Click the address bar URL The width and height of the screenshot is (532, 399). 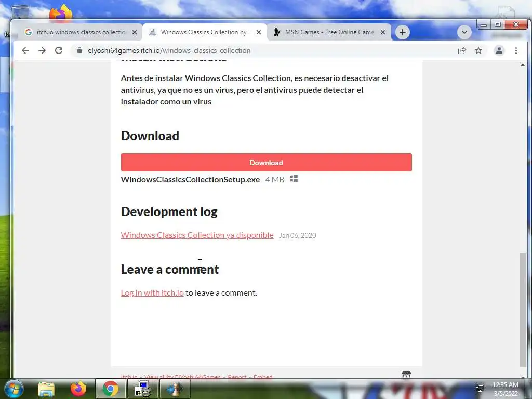[x=169, y=50]
